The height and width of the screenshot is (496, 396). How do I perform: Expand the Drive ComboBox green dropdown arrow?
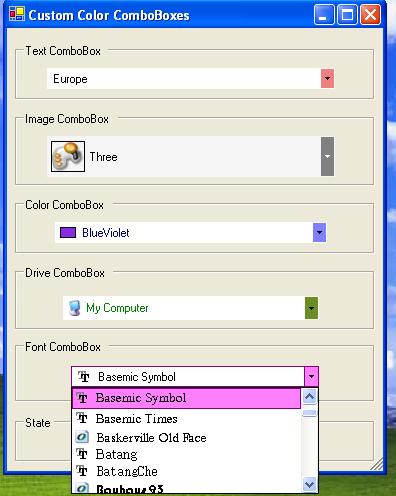pos(311,308)
